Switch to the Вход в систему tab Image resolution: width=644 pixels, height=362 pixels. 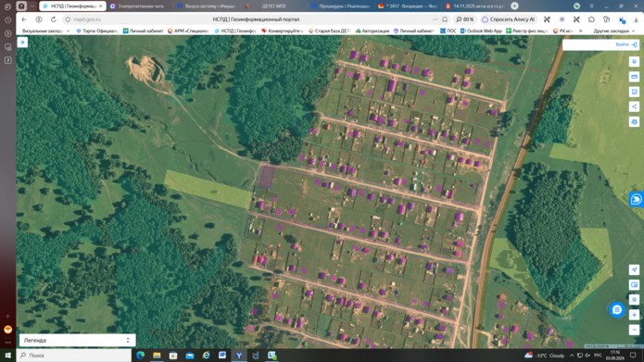207,6
